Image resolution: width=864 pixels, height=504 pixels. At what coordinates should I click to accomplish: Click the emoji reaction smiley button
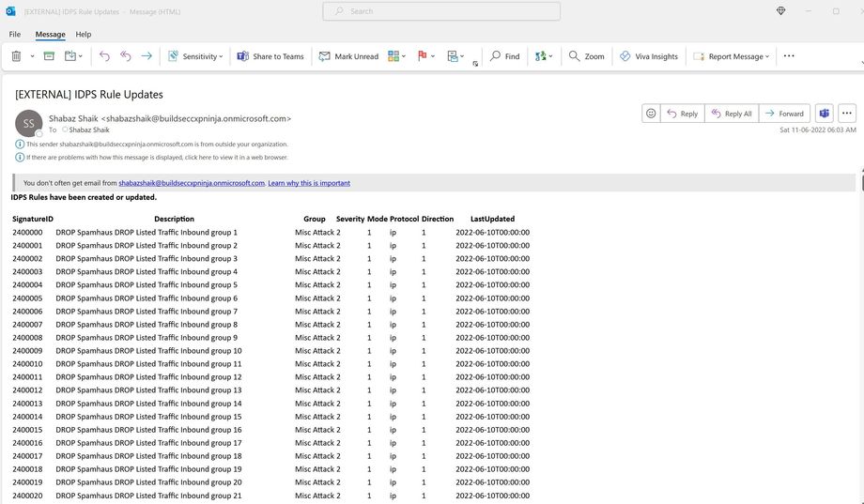coord(651,114)
